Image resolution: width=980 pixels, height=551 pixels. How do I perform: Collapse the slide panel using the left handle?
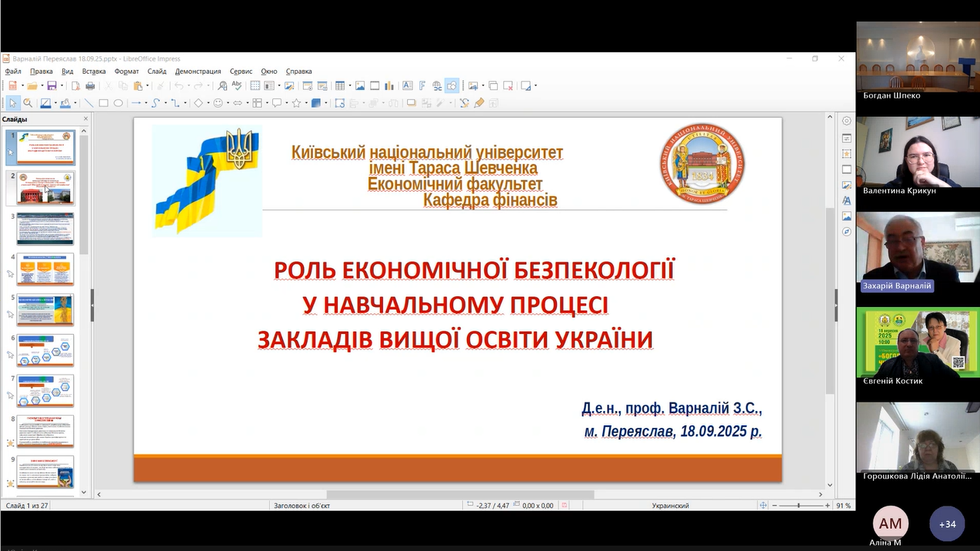point(92,305)
